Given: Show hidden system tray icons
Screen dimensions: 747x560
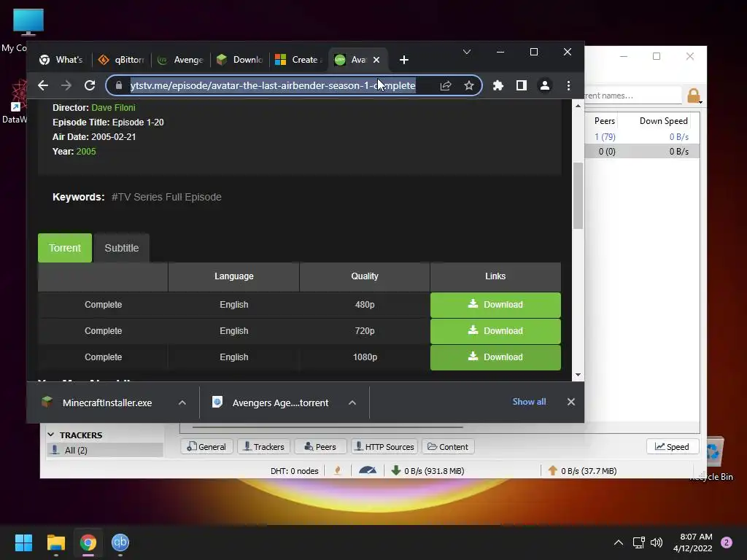Looking at the screenshot, I should (x=618, y=542).
